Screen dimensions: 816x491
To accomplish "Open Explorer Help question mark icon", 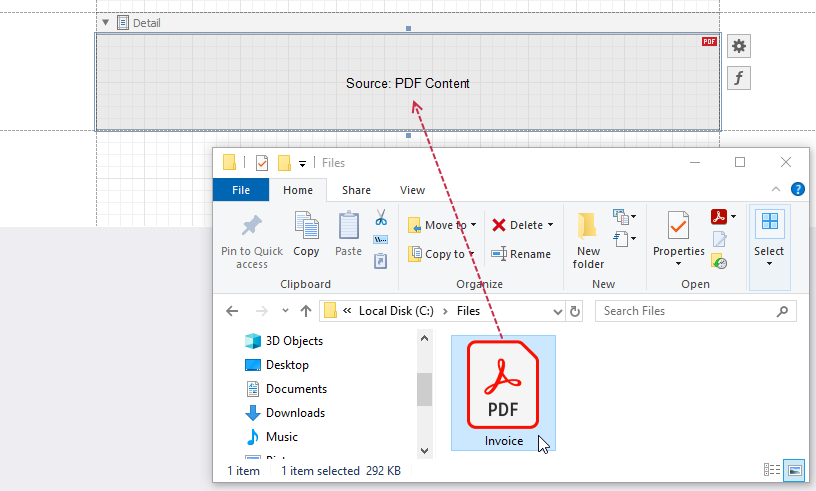I will 797,190.
